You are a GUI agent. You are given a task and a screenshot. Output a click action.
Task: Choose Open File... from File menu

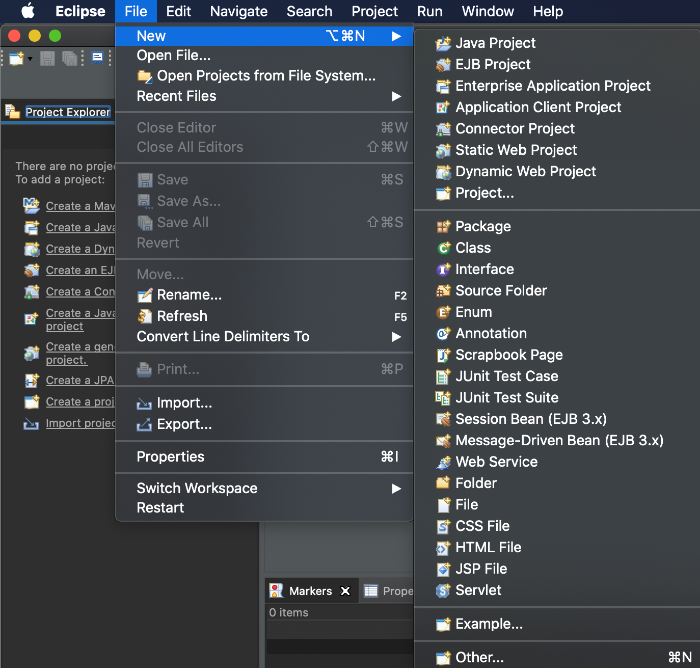pyautogui.click(x=264, y=55)
